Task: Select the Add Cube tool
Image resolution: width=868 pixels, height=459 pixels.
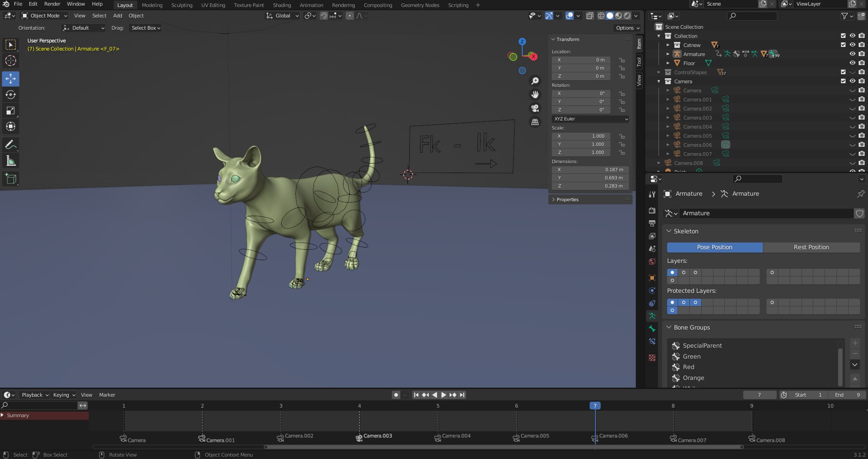Action: (10, 179)
